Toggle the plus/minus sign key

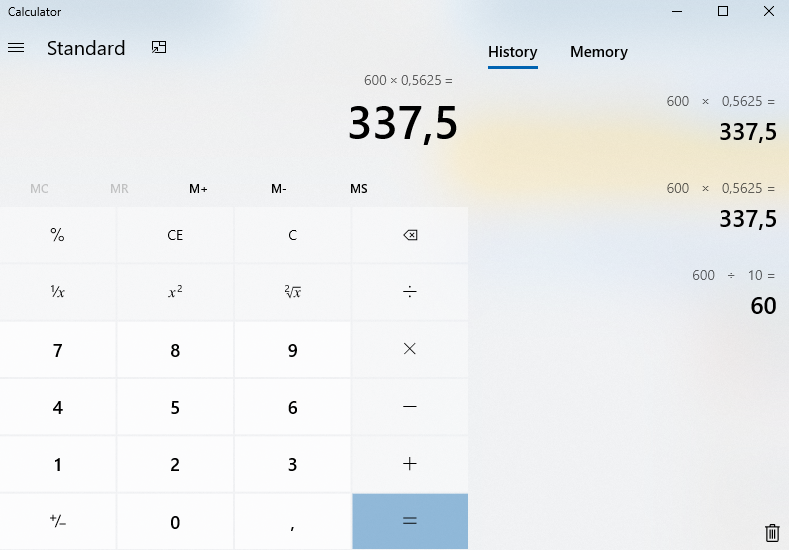point(57,521)
